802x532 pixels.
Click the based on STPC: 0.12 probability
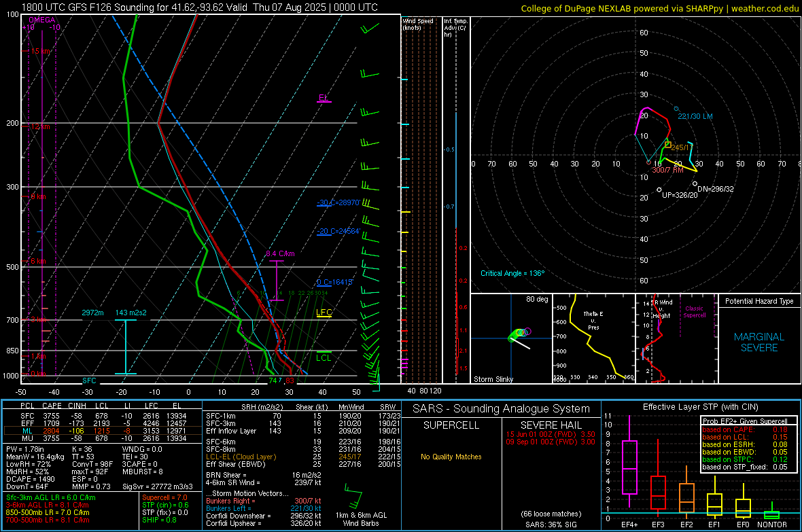[x=745, y=459]
